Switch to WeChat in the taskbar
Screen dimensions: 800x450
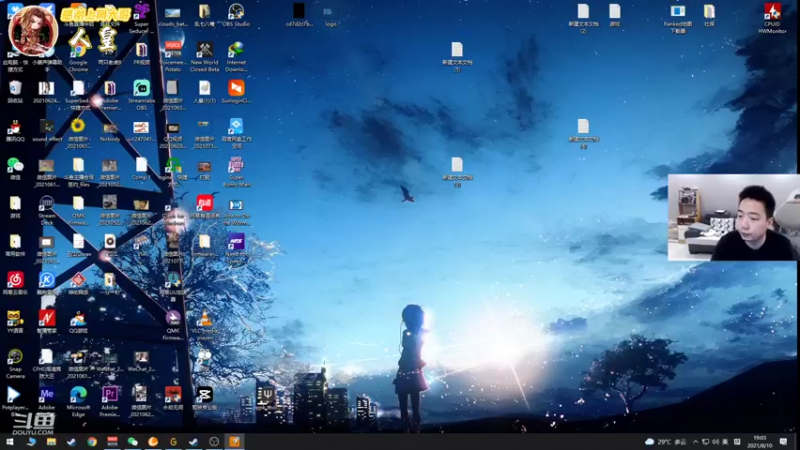(133, 442)
